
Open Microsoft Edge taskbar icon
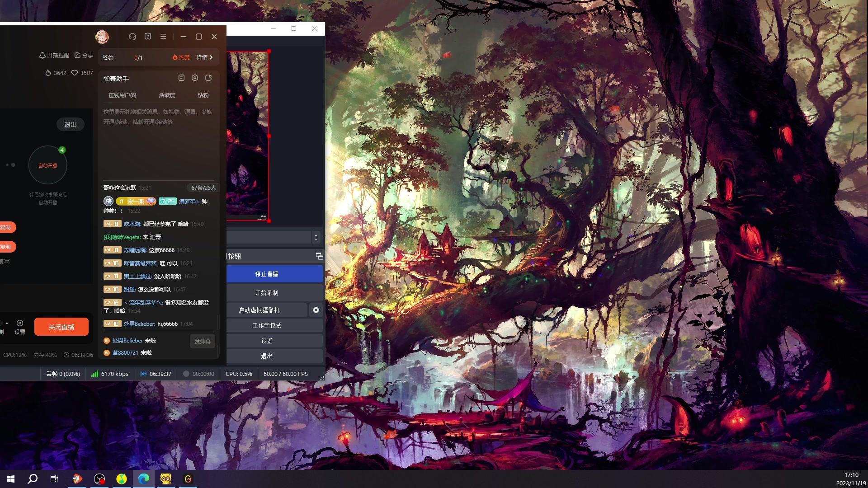[x=144, y=479]
